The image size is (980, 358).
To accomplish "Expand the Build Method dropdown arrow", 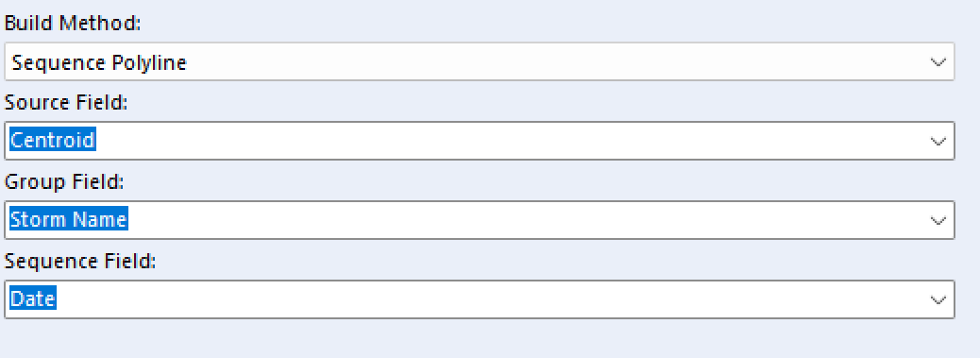I will pos(938,61).
